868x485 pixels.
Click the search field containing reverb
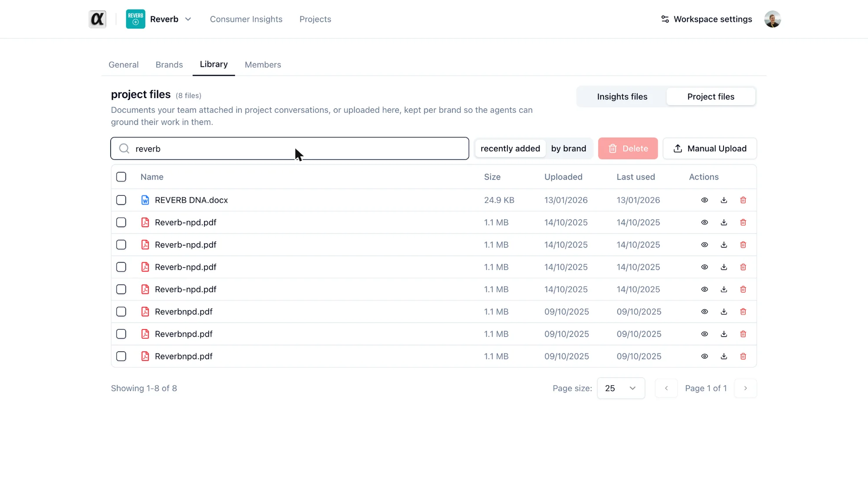click(289, 148)
